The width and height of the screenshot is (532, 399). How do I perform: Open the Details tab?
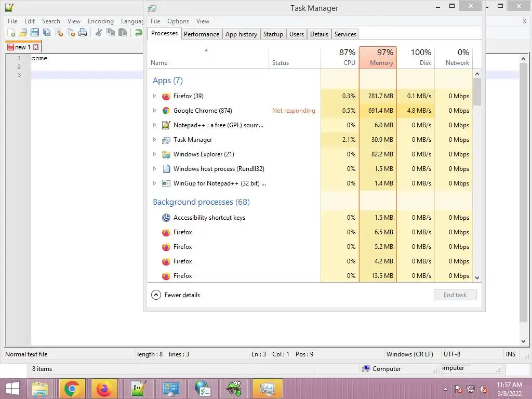(x=320, y=34)
